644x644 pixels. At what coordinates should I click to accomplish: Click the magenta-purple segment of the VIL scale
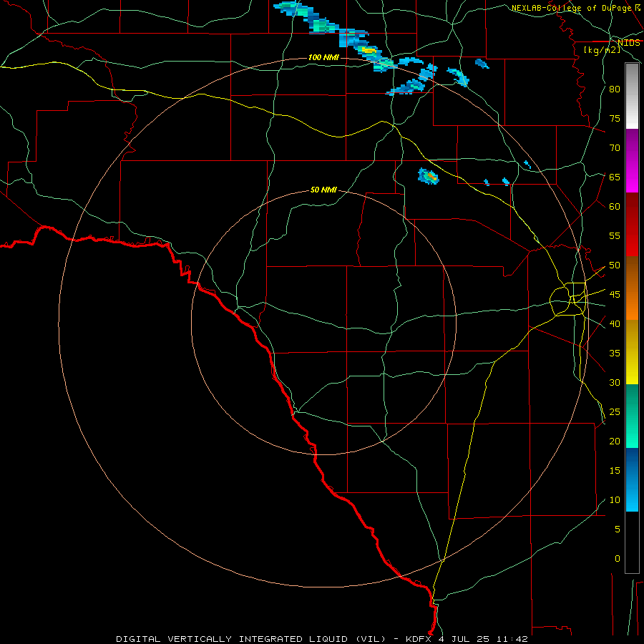click(632, 161)
